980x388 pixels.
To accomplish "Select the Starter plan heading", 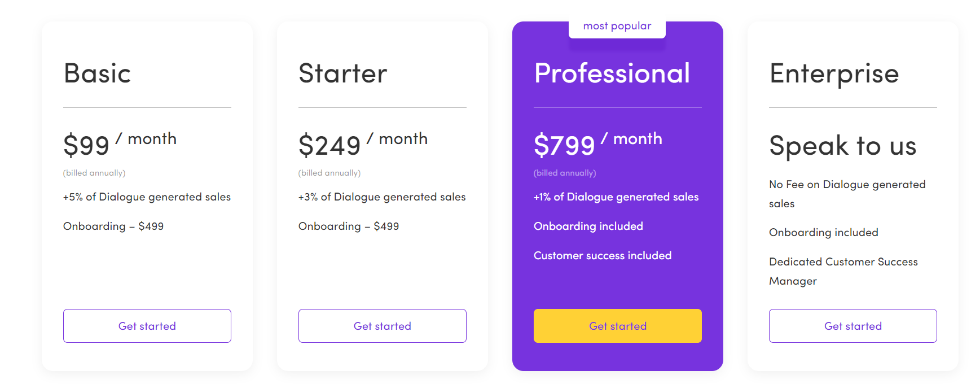I will pyautogui.click(x=342, y=73).
